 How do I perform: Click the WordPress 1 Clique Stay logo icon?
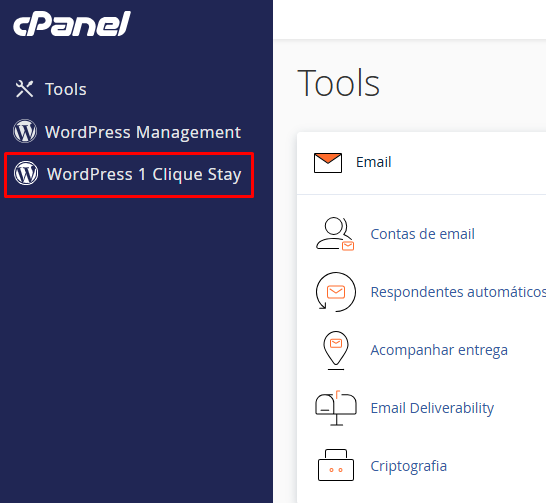tap(26, 173)
